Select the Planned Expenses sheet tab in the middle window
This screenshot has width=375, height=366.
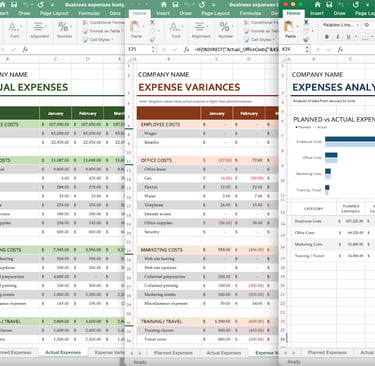[x=173, y=353]
